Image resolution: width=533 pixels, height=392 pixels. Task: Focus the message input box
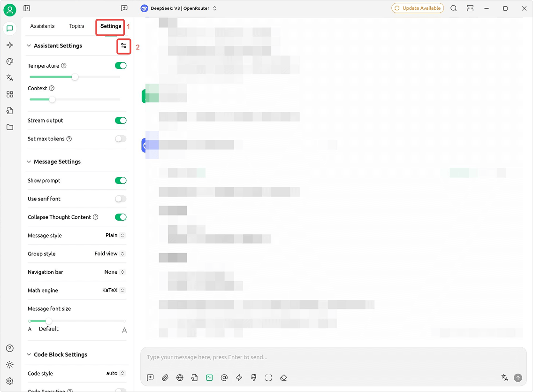click(334, 357)
